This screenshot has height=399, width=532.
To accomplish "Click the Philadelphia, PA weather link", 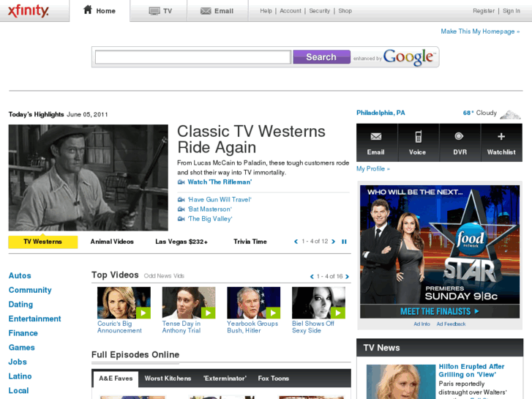I will [381, 113].
